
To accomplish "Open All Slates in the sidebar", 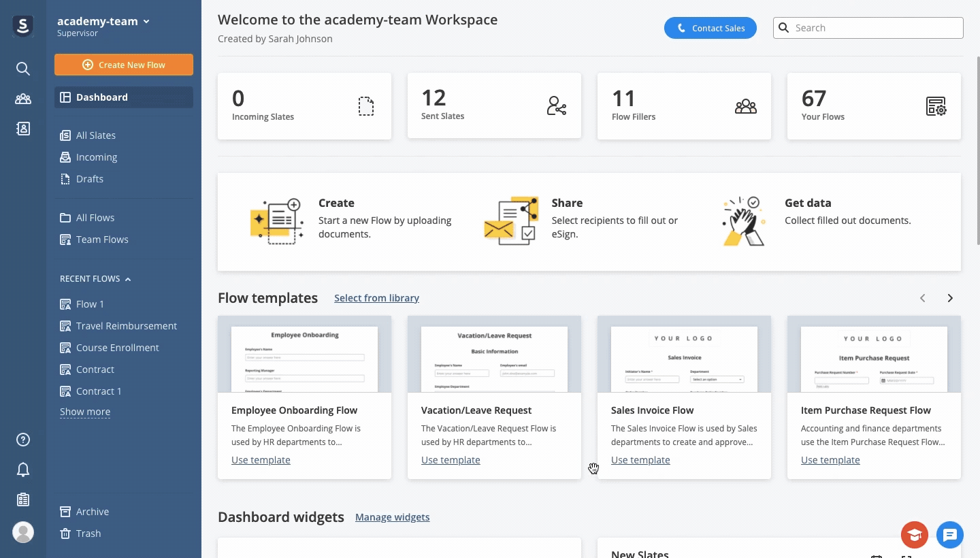I will point(95,135).
